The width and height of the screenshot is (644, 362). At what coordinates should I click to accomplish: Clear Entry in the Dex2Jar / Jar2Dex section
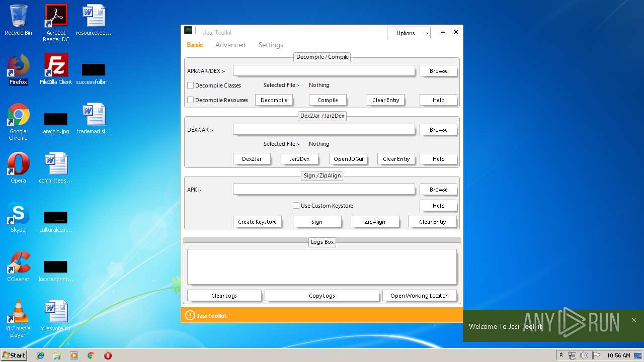pyautogui.click(x=396, y=159)
